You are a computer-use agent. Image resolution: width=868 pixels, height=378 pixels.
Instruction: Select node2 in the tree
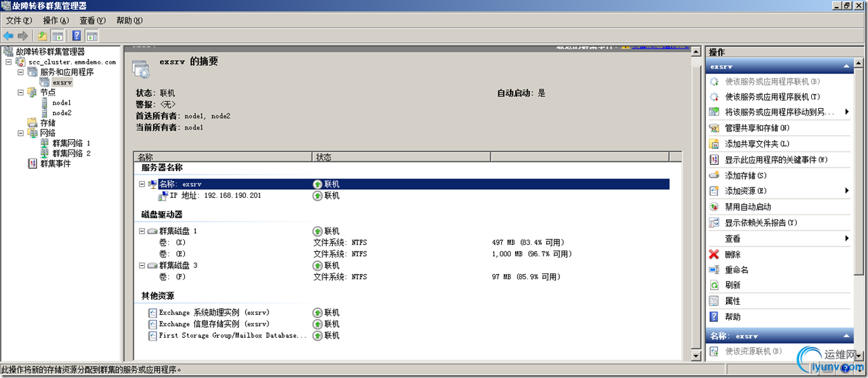click(62, 113)
